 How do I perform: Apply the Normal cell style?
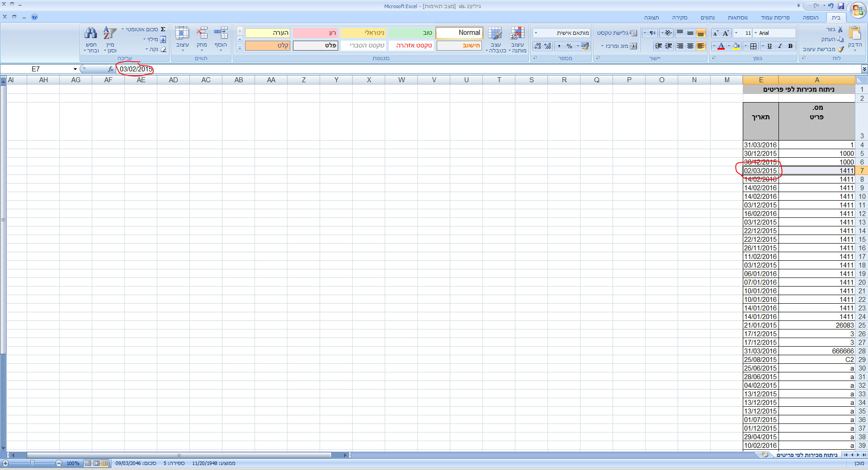tap(459, 33)
